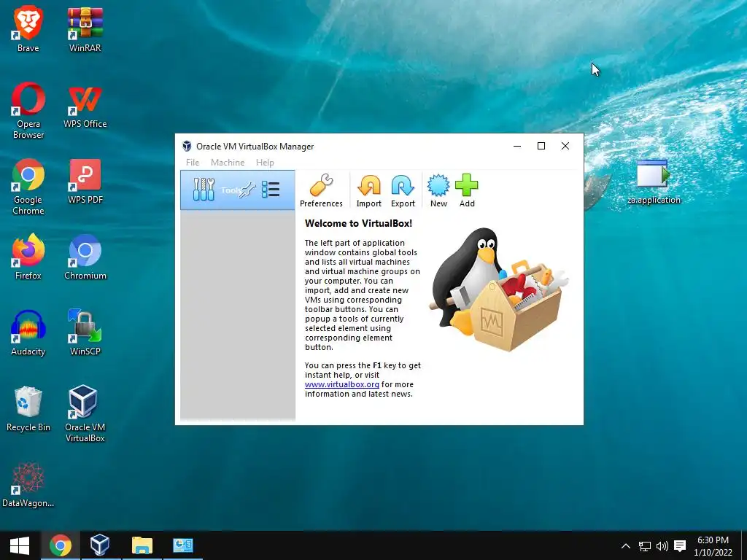This screenshot has height=560, width=747.
Task: Select the Audacity desktop shortcut
Action: pos(28,333)
